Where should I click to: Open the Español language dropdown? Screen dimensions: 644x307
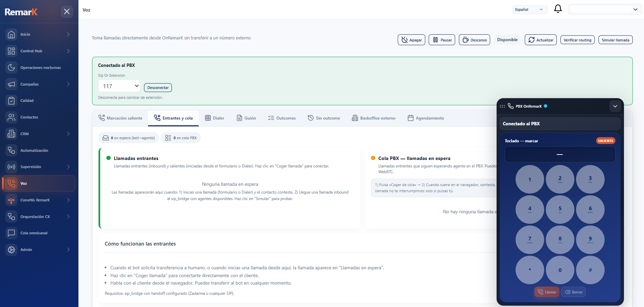coord(530,10)
